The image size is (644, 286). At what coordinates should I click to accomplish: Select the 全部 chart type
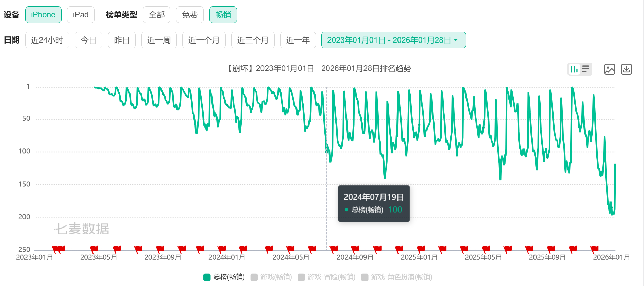(156, 15)
